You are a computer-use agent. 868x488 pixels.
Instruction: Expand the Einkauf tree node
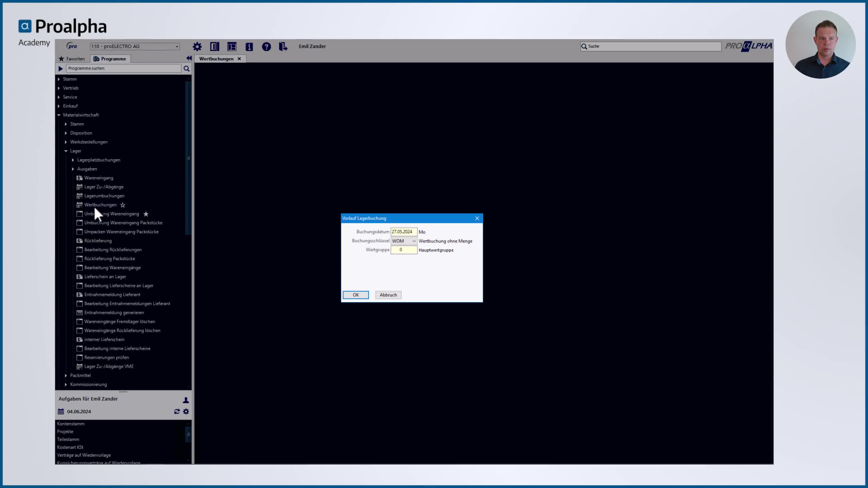[59, 106]
